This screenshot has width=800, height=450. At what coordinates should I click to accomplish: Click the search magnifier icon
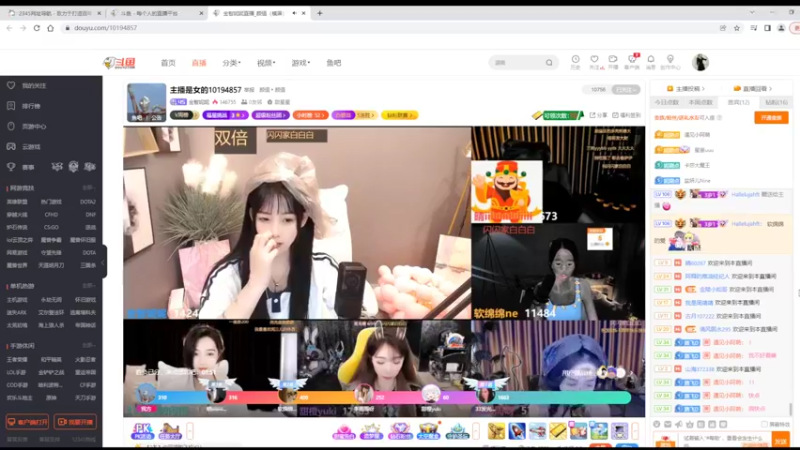[x=549, y=63]
